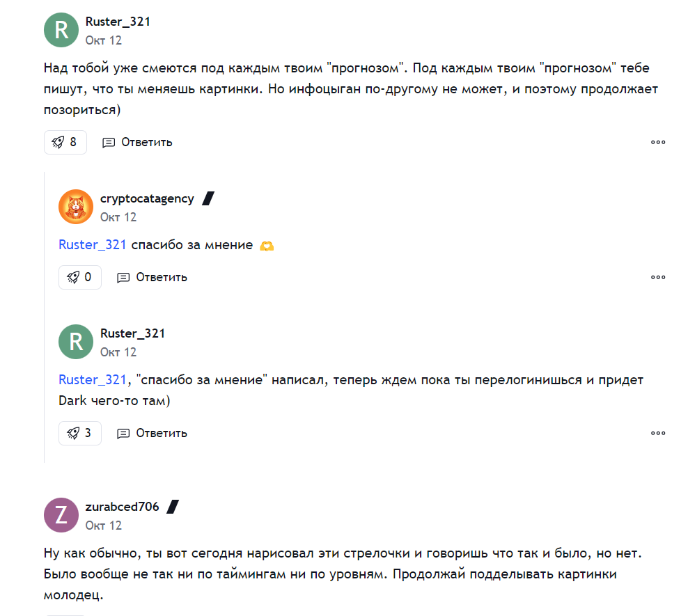Screen dimensions: 688x616
Task: Reply to Ruster_321's top comment
Action: 137,142
